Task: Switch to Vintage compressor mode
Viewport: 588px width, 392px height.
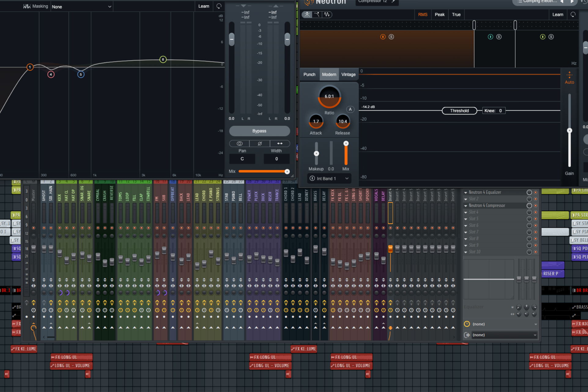Action: pyautogui.click(x=348, y=74)
